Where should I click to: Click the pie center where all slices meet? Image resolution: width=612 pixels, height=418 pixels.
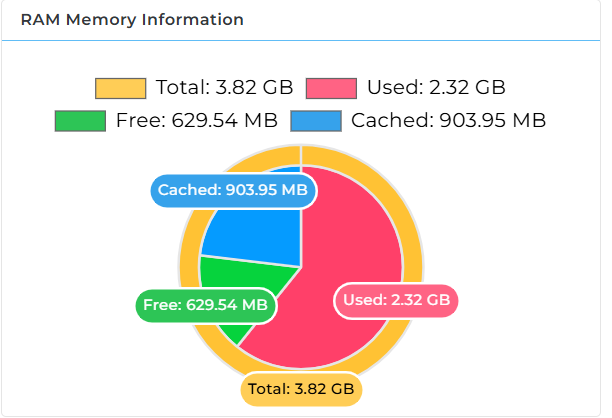pos(301,267)
